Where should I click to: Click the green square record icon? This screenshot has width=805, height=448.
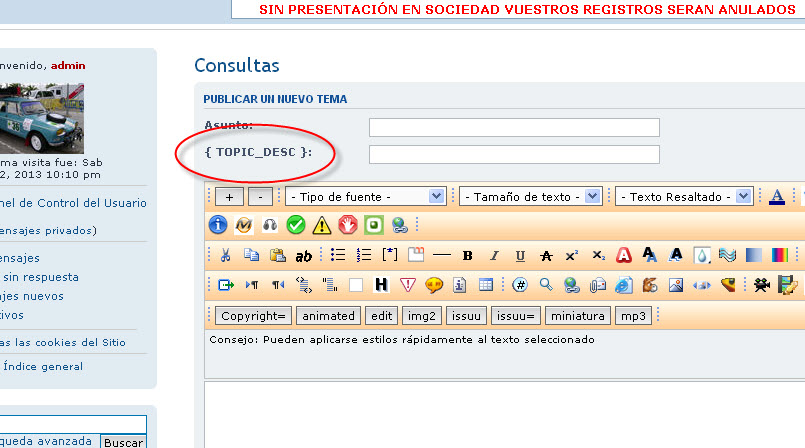(x=374, y=225)
